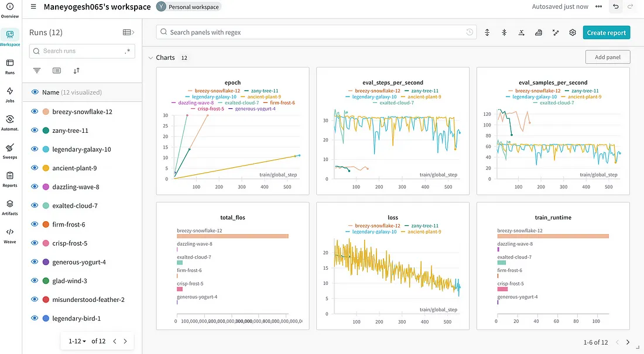Image resolution: width=644 pixels, height=354 pixels.
Task: Click the 1-6 of 12 panel count
Action: (595, 342)
